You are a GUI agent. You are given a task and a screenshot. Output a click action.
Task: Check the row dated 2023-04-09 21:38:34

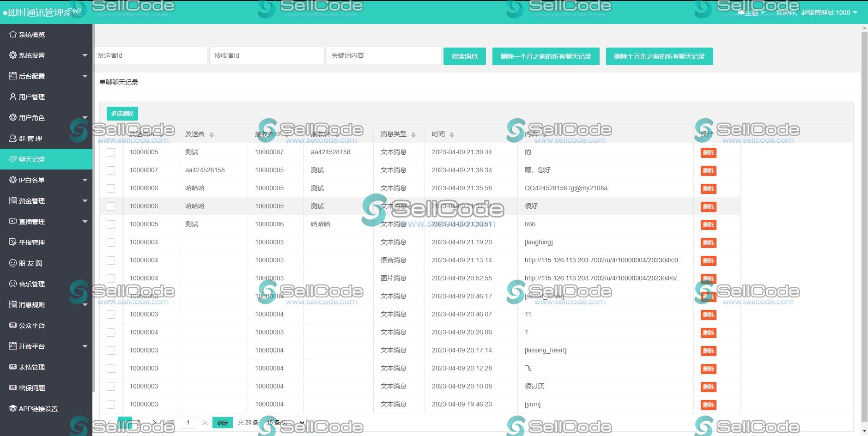coord(111,170)
